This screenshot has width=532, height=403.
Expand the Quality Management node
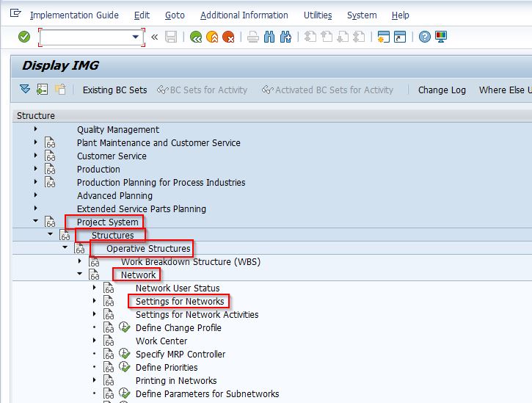tap(36, 129)
